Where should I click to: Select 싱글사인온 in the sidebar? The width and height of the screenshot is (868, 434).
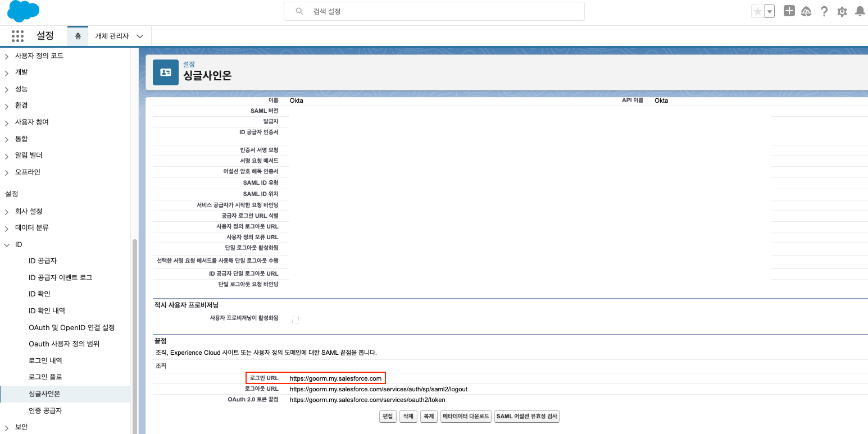click(44, 394)
